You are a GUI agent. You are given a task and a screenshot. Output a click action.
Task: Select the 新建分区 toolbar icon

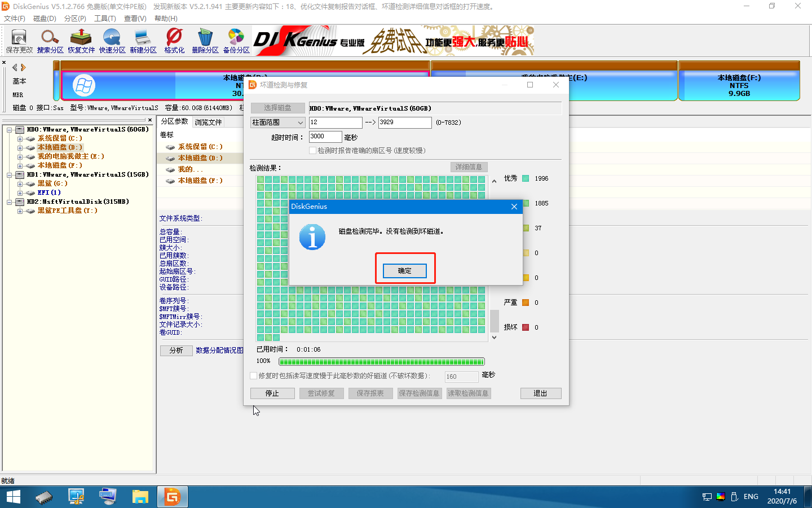coord(143,41)
